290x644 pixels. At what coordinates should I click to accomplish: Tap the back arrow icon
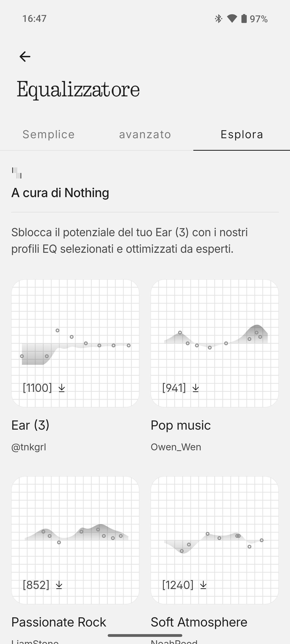pyautogui.click(x=25, y=57)
